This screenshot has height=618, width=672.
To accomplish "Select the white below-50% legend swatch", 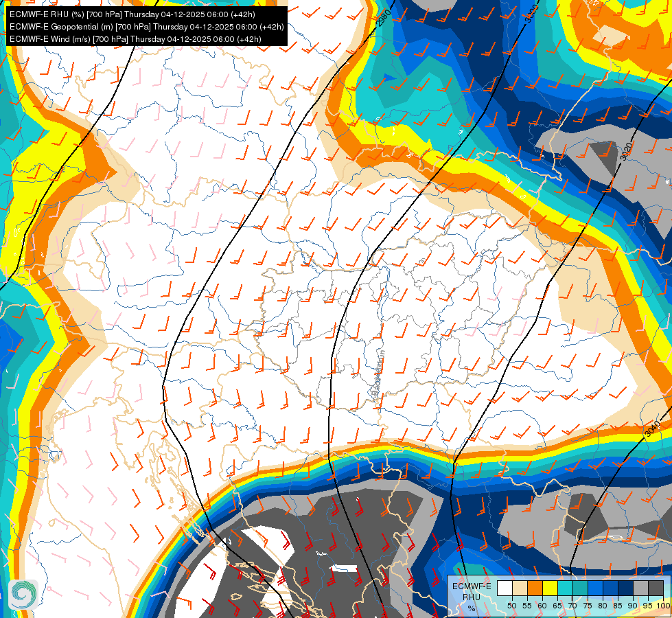I will pos(505,588).
